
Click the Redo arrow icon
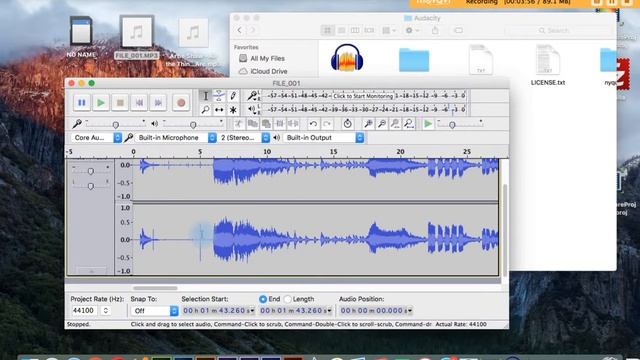[327, 124]
